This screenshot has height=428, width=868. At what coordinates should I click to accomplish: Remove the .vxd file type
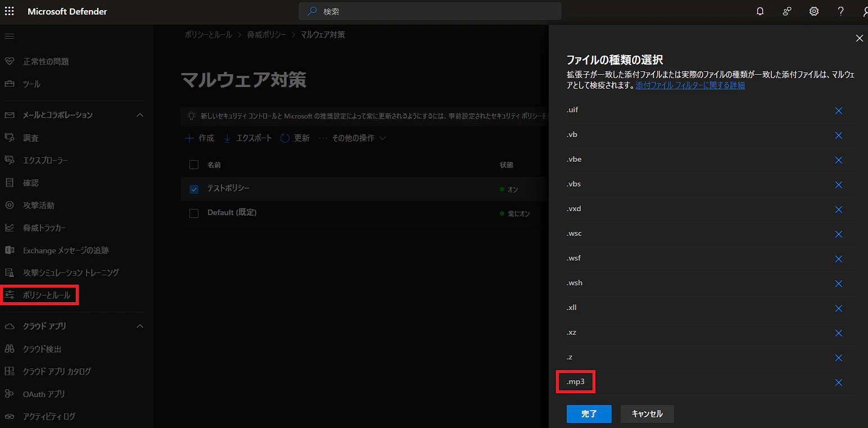[839, 210]
